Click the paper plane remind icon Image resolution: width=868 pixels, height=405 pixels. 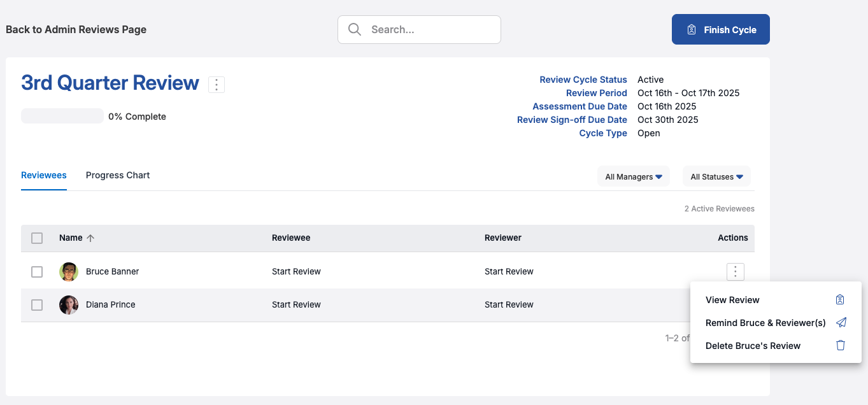[841, 323]
